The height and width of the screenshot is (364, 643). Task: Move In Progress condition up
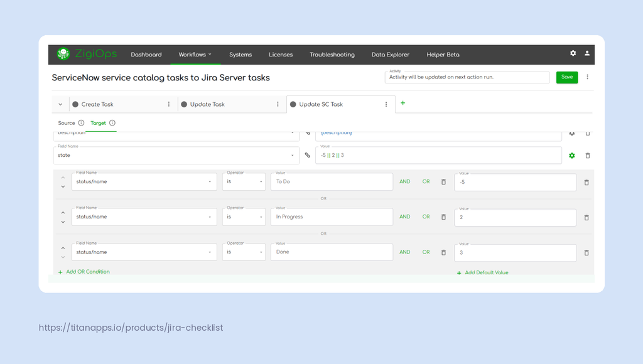[x=63, y=213]
